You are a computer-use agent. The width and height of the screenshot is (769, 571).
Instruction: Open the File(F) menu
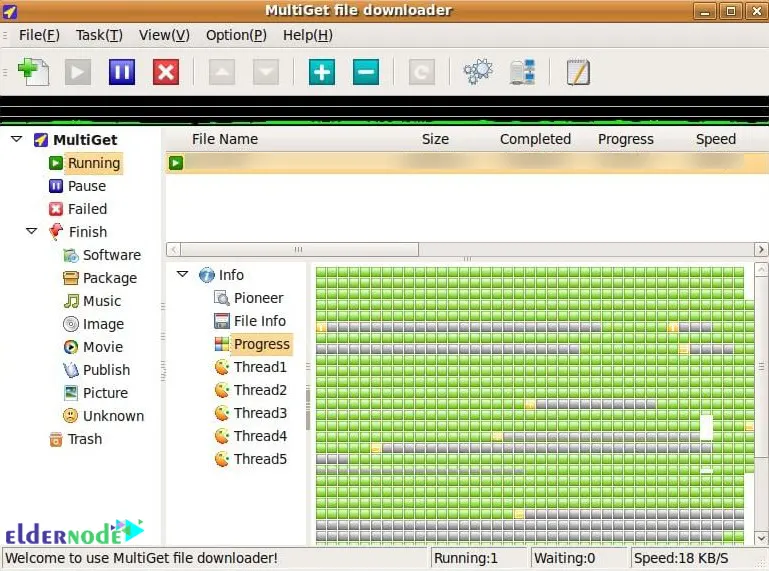[39, 35]
